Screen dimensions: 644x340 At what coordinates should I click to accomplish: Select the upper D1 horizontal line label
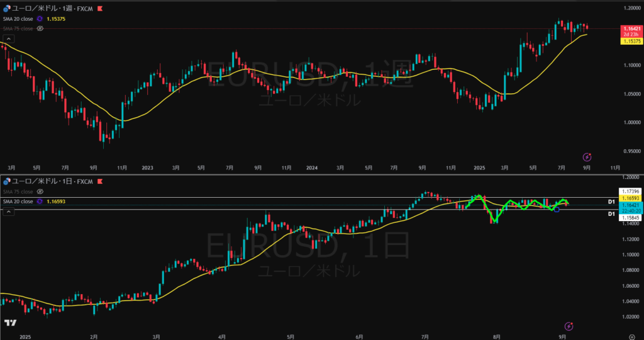click(x=611, y=202)
